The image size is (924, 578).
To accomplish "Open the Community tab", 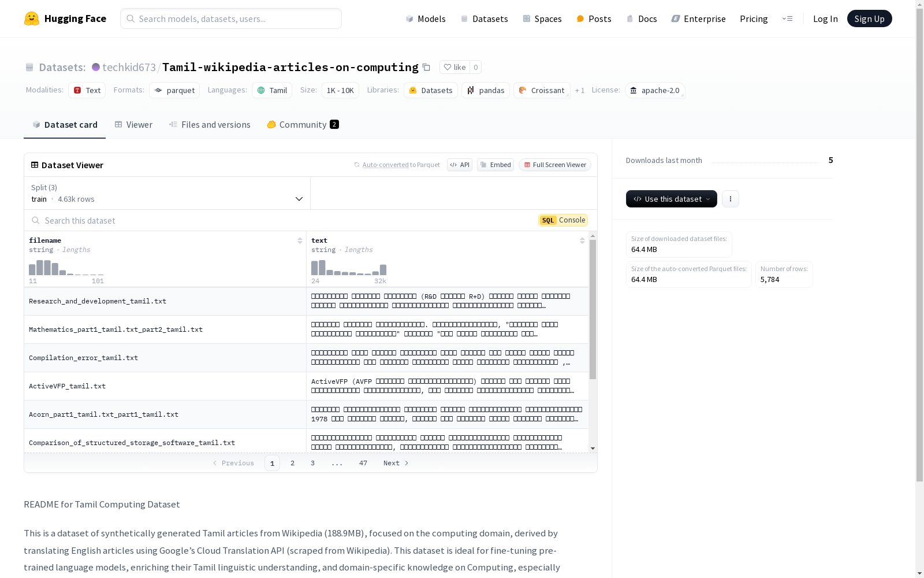I will point(303,125).
